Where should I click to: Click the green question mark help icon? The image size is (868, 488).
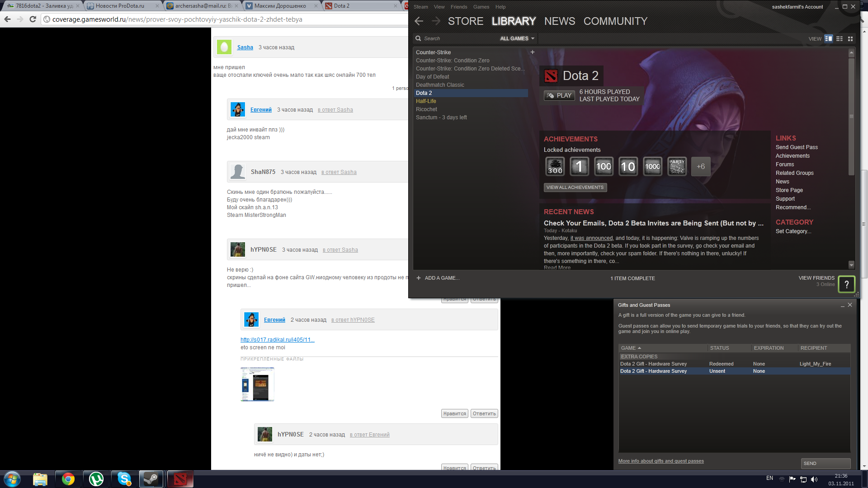coord(847,284)
